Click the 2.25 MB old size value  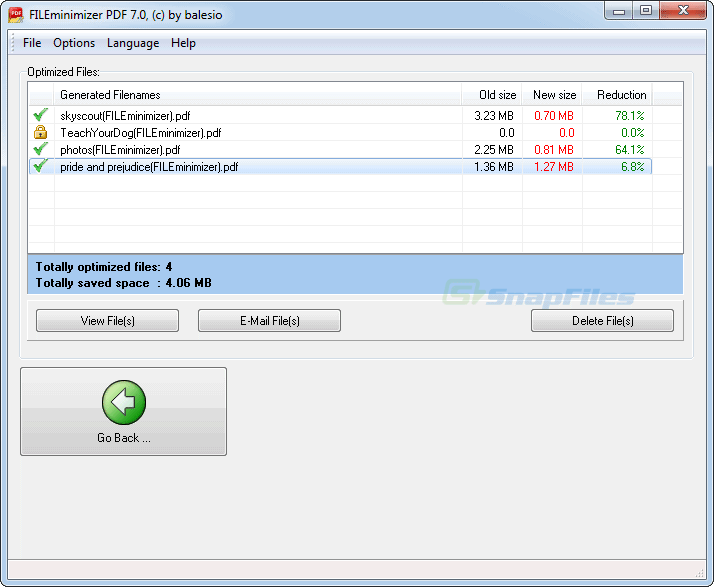(x=494, y=150)
